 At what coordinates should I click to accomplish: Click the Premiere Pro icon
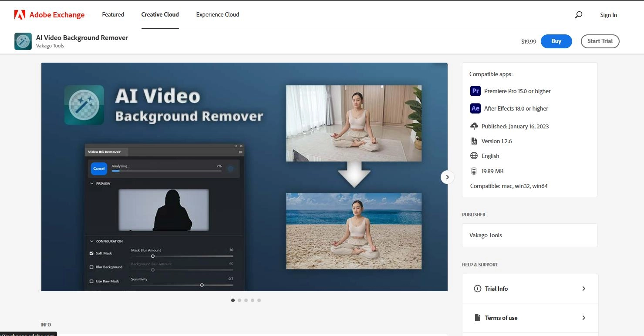point(475,91)
